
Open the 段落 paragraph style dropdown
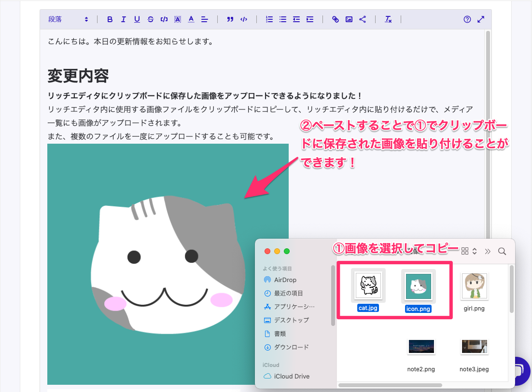tap(68, 19)
